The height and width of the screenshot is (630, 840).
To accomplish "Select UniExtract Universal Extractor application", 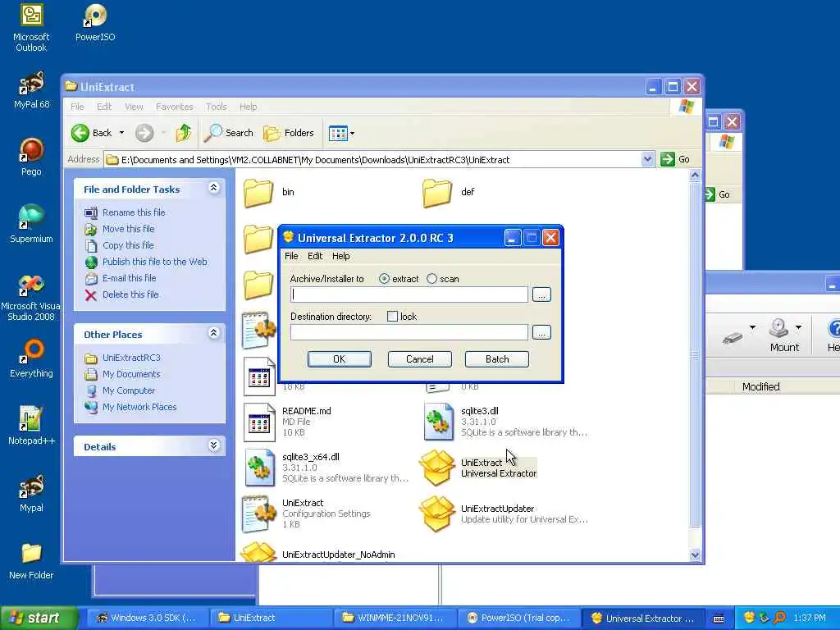I will [x=479, y=468].
